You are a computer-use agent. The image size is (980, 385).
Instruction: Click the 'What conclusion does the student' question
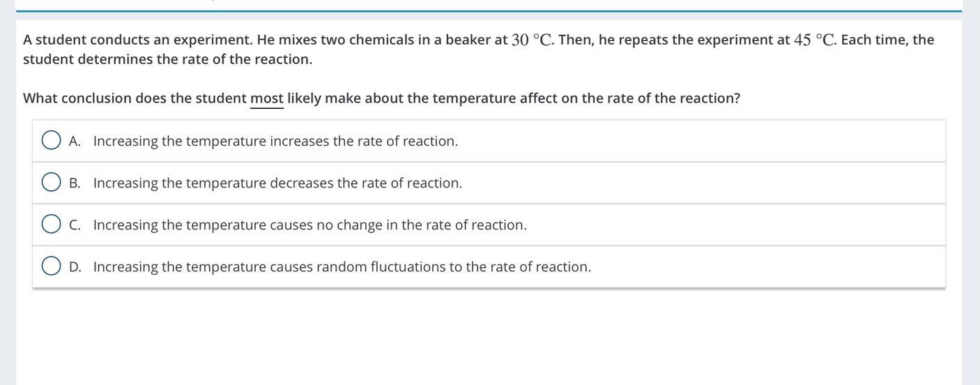point(381,98)
